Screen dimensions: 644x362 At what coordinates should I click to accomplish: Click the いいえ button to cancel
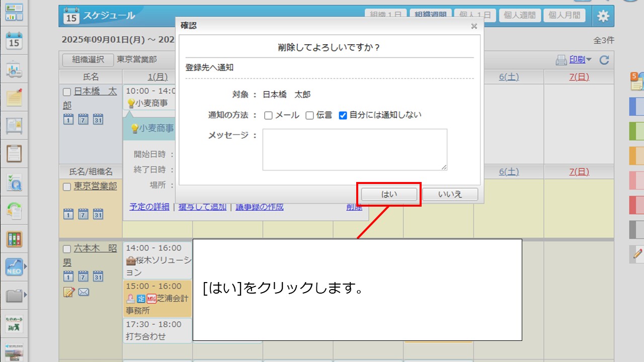(x=450, y=195)
